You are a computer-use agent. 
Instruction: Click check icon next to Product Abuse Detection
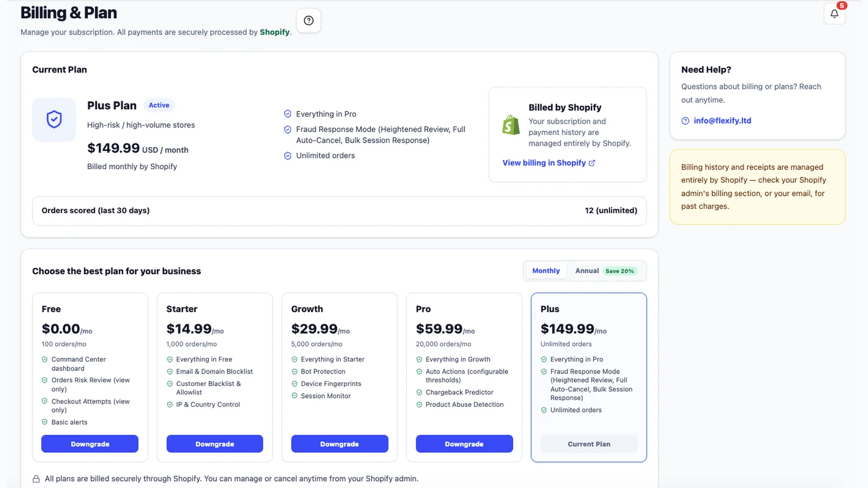click(419, 404)
